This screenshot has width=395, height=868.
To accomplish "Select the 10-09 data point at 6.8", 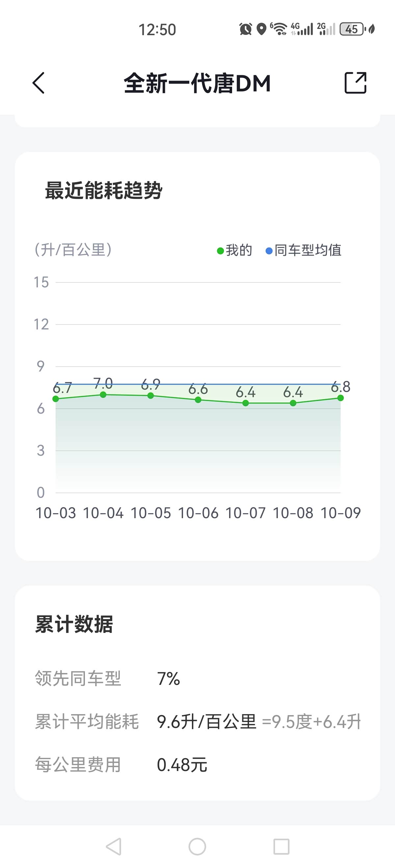I will point(340,398).
